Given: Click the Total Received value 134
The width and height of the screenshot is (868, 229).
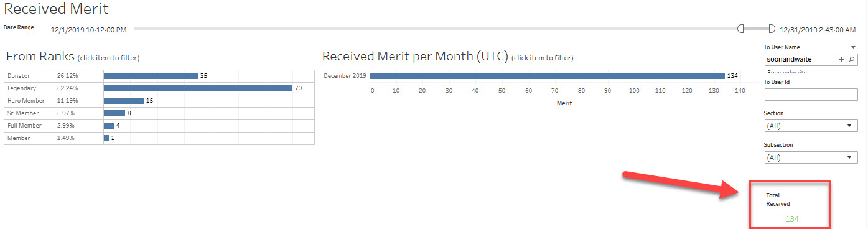Looking at the screenshot, I should point(791,218).
